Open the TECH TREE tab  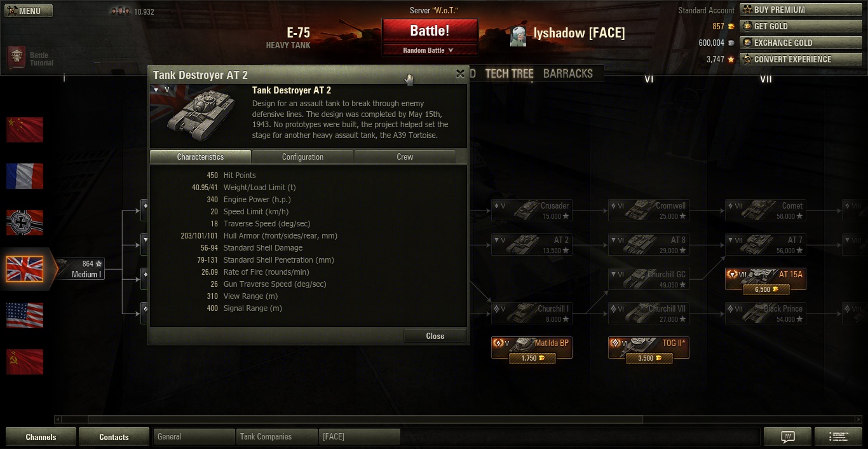pyautogui.click(x=509, y=74)
